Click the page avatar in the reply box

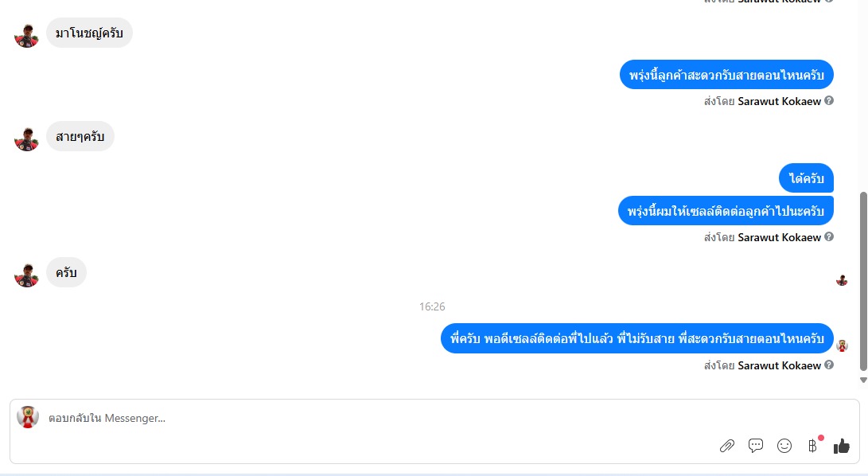tap(28, 417)
